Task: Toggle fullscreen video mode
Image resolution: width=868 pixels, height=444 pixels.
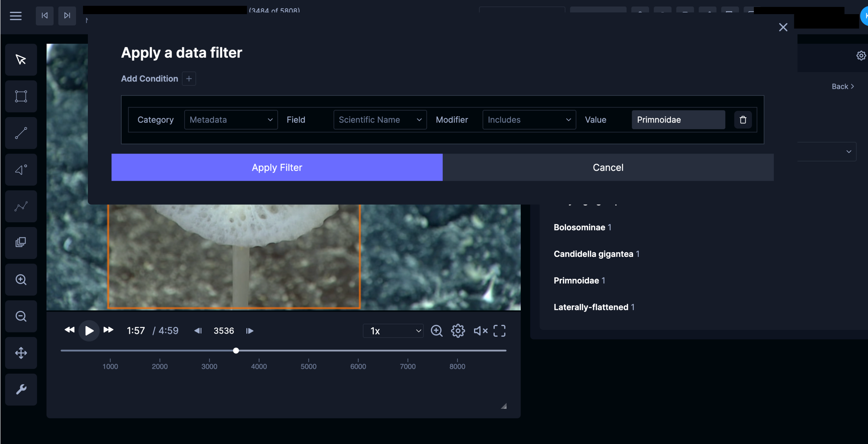Action: pos(499,331)
